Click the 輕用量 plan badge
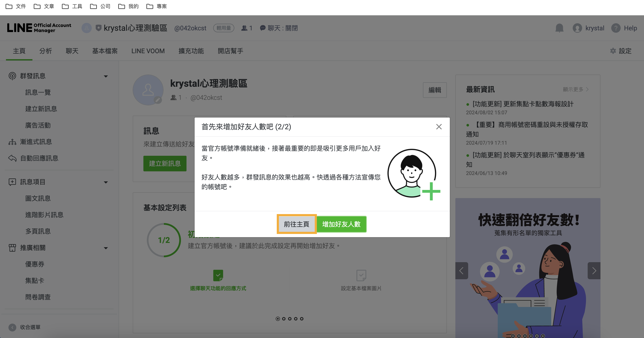 tap(223, 28)
